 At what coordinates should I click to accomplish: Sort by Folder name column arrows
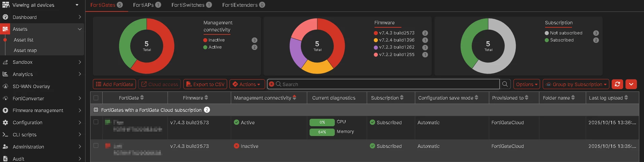(573, 98)
